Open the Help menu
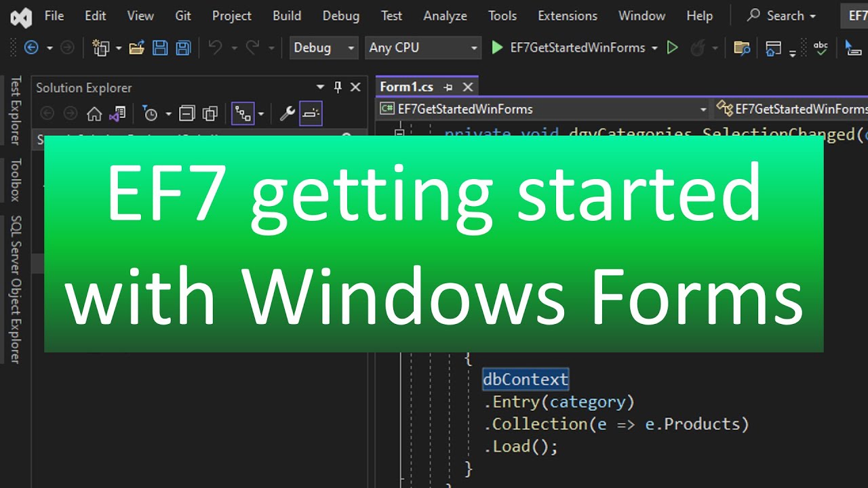868x488 pixels. coord(699,16)
